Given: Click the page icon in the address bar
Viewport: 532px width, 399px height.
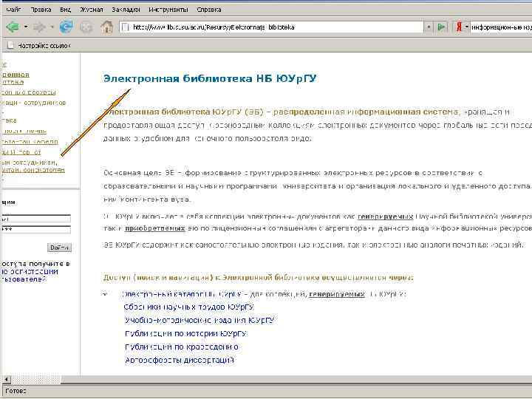Looking at the screenshot, I should point(125,27).
